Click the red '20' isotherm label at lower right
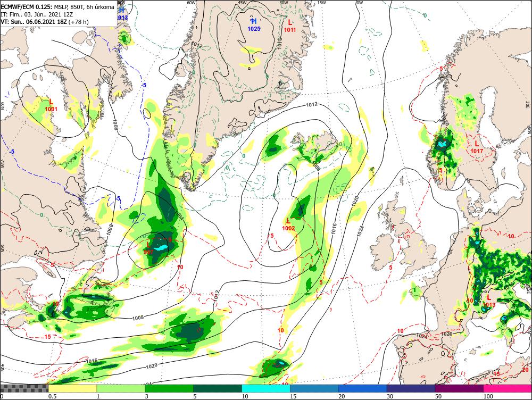This screenshot has width=532, height=400. pos(526,370)
